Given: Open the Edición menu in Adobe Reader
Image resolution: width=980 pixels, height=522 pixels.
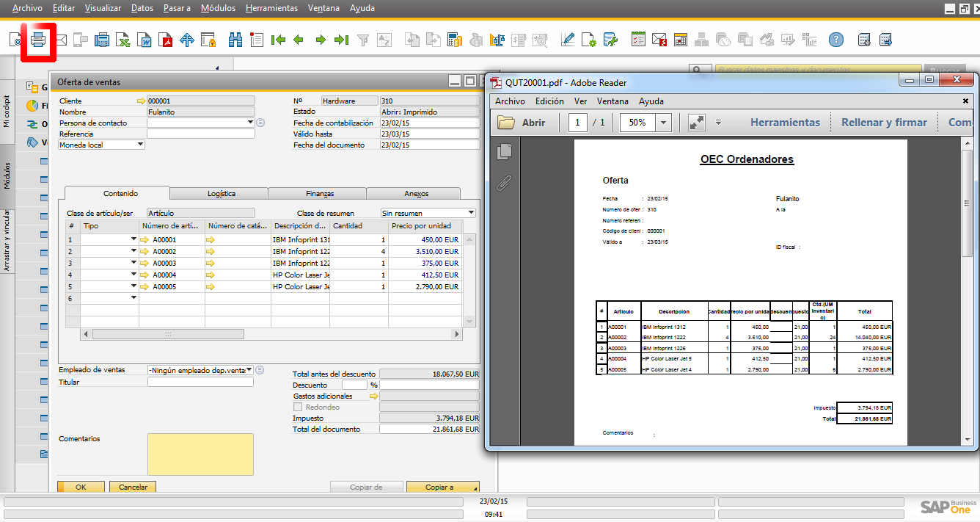Looking at the screenshot, I should click(x=549, y=101).
